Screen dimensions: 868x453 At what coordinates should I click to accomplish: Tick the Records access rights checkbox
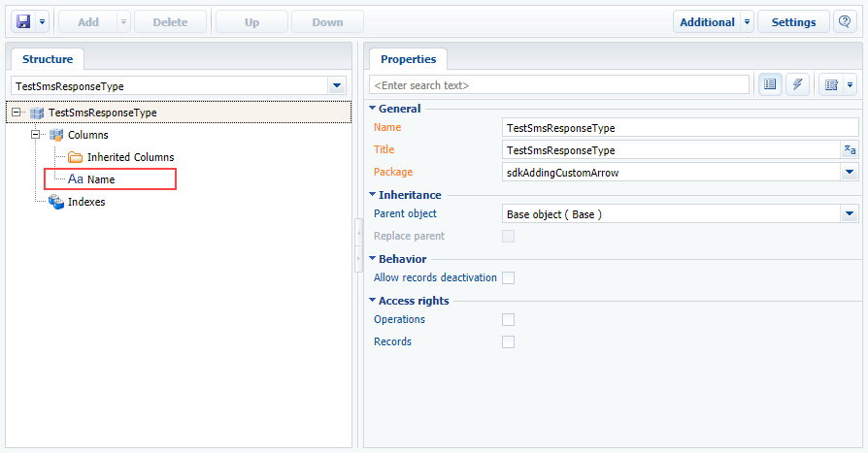point(508,341)
